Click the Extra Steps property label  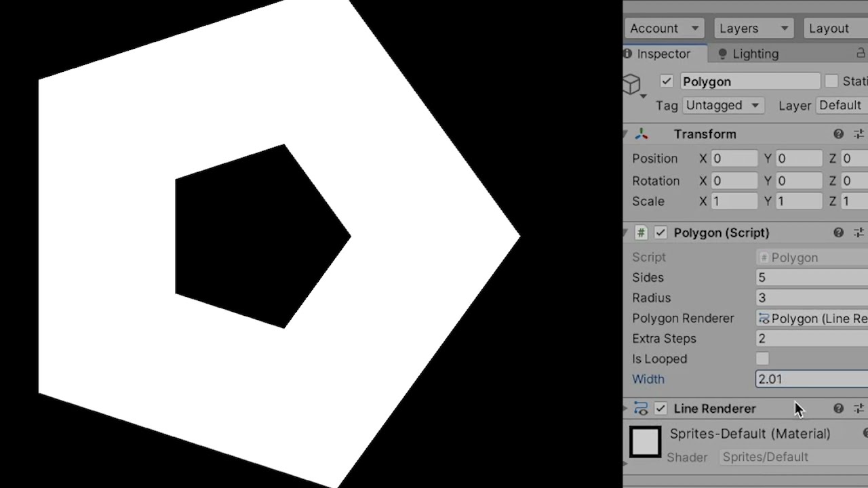coord(664,339)
